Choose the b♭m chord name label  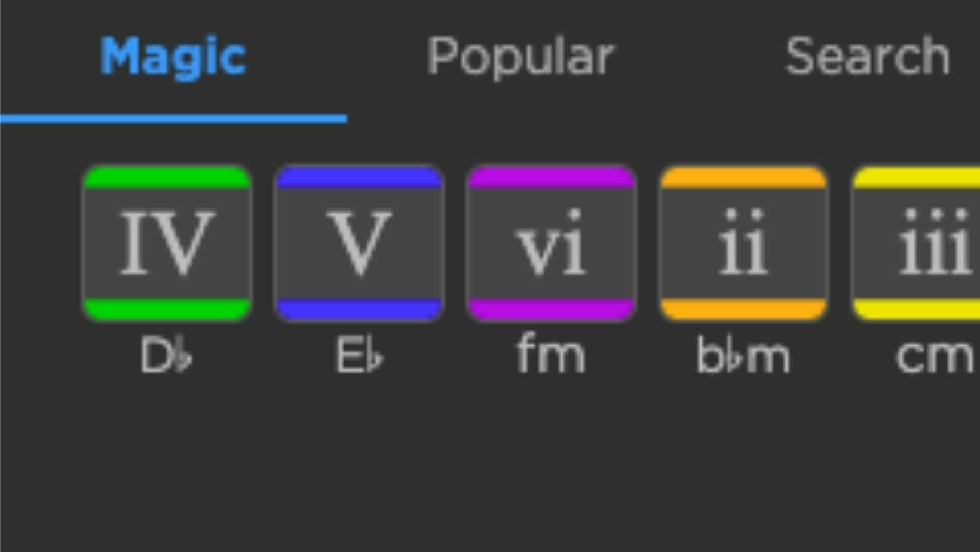743,355
